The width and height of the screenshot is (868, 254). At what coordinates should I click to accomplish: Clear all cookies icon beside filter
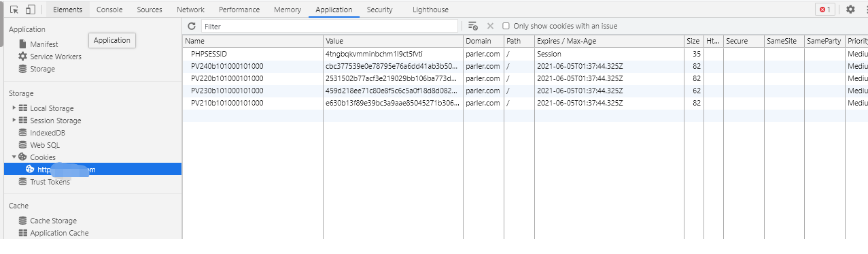click(473, 26)
